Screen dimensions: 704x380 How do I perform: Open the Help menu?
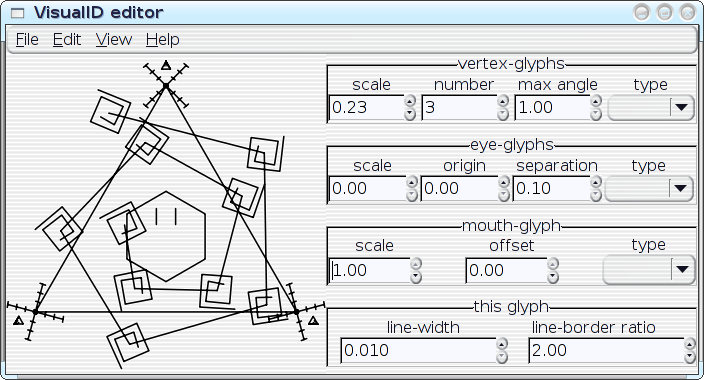point(163,40)
